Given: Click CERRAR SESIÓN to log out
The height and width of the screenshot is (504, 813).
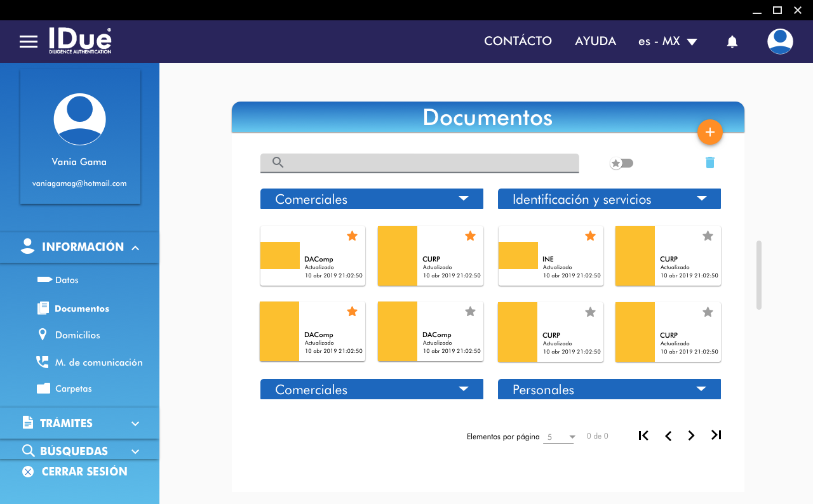Looking at the screenshot, I should coord(84,472).
